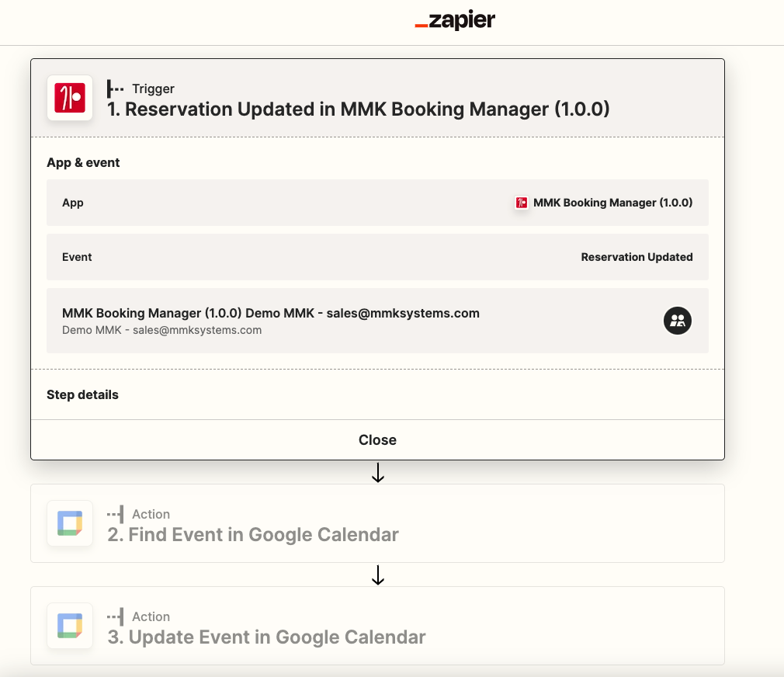The height and width of the screenshot is (677, 784).
Task: Click the Zapier logo
Action: tap(455, 20)
